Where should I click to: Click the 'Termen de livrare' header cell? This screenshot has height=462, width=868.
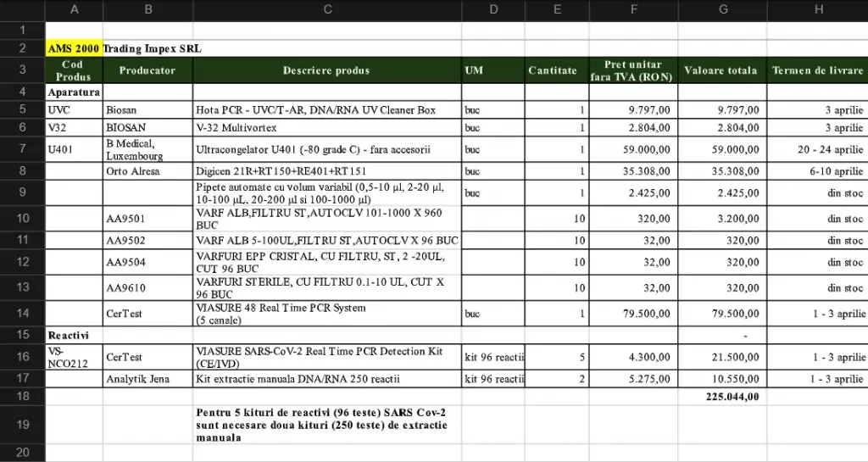tap(818, 70)
